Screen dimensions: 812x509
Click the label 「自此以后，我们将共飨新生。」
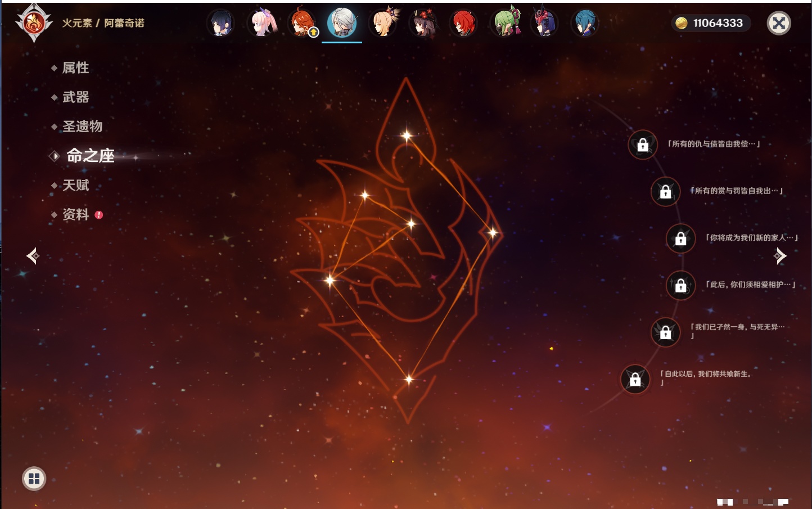pos(706,377)
